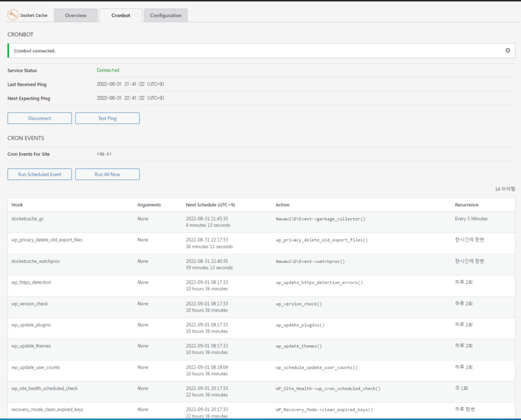Click the 2022-08-31 22:17:33 schedule time
This screenshot has height=420, width=521.
point(207,239)
